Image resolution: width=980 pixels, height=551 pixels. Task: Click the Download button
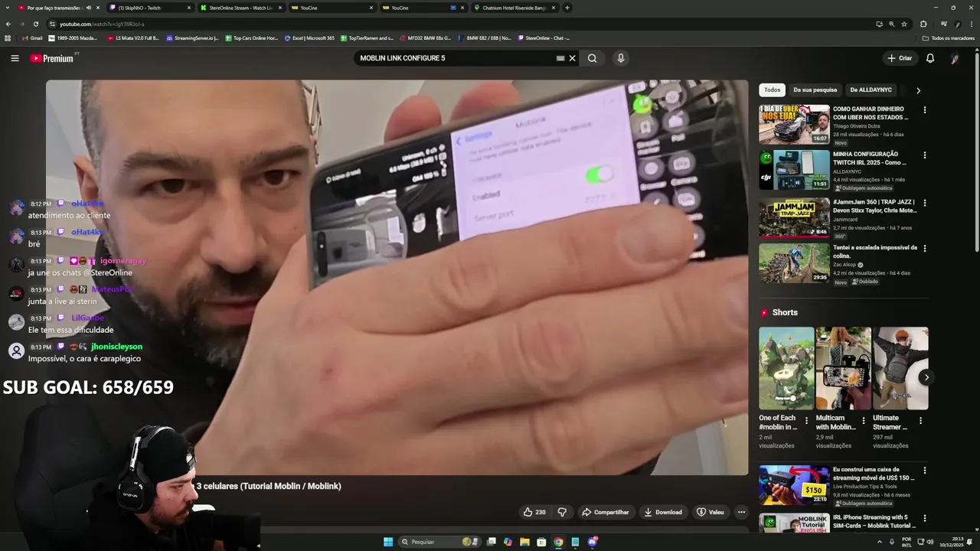[663, 512]
